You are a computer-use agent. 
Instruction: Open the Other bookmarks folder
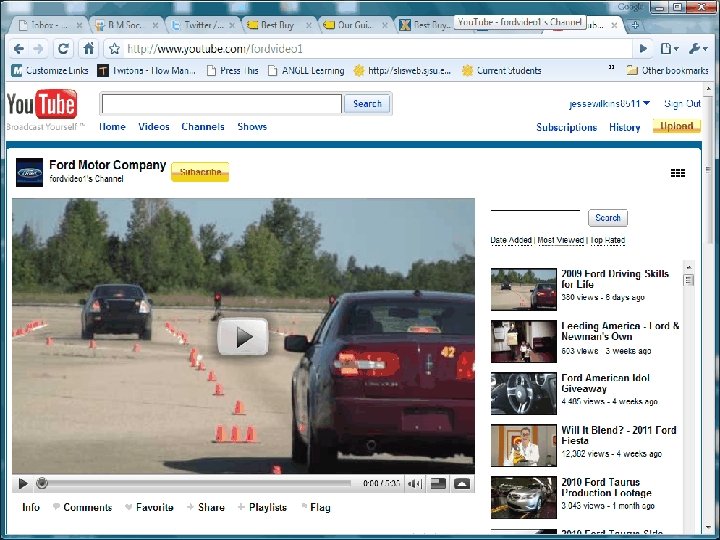point(668,71)
